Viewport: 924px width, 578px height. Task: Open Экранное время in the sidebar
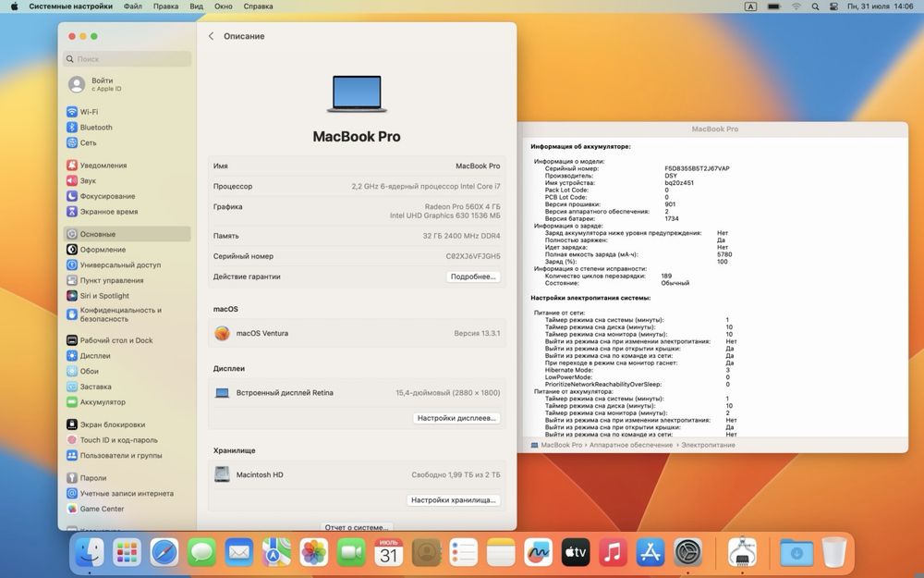coord(127,211)
